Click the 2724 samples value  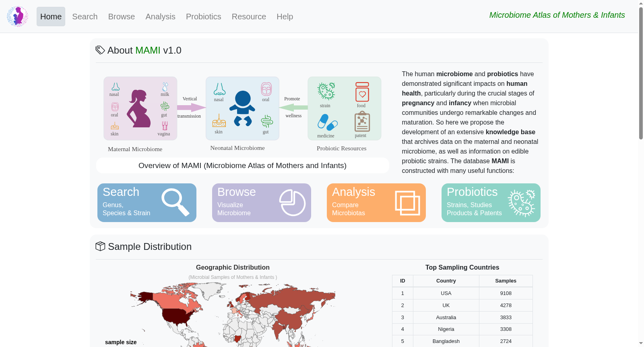506,341
